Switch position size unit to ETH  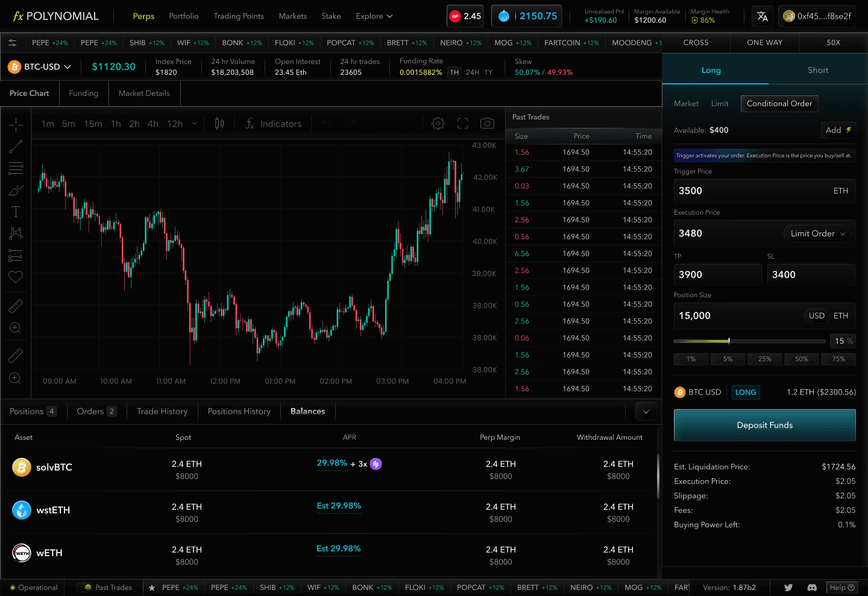(x=841, y=315)
